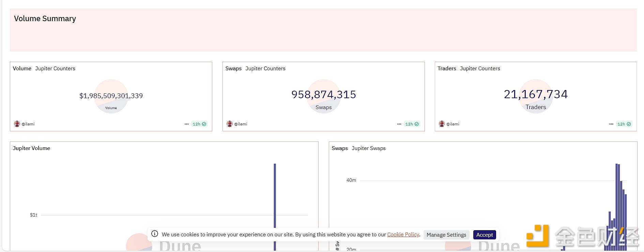Click the @ilemi avatar on Volume card
Image resolution: width=644 pixels, height=252 pixels.
tap(17, 124)
